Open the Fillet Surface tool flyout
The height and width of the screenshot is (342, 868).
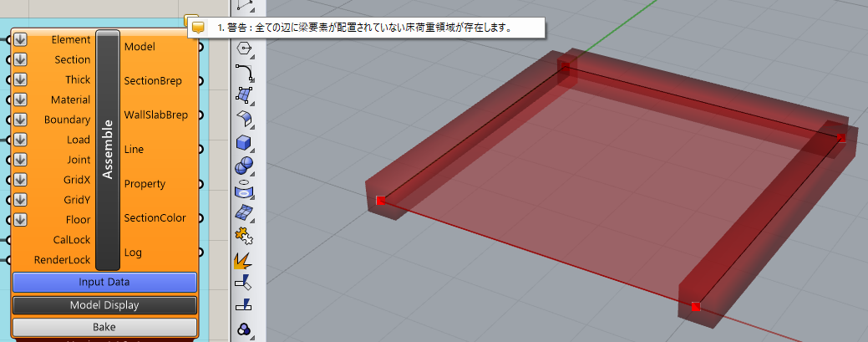coord(245,118)
